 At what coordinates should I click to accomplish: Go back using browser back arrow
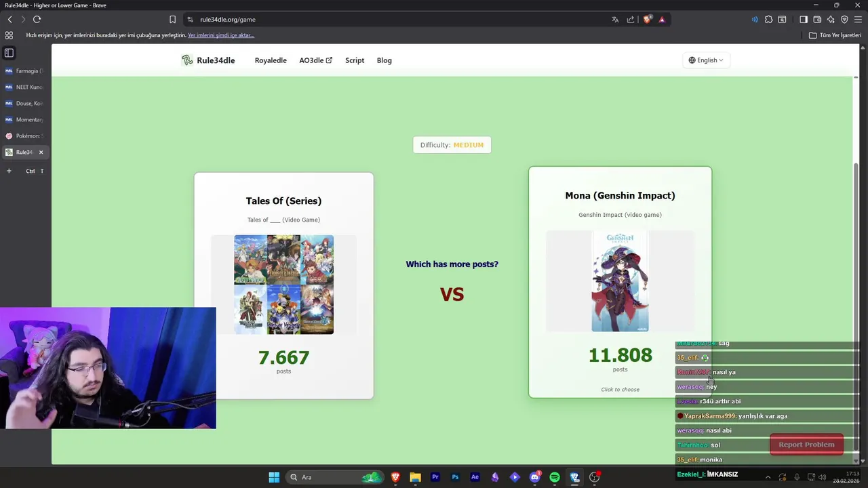9,20
